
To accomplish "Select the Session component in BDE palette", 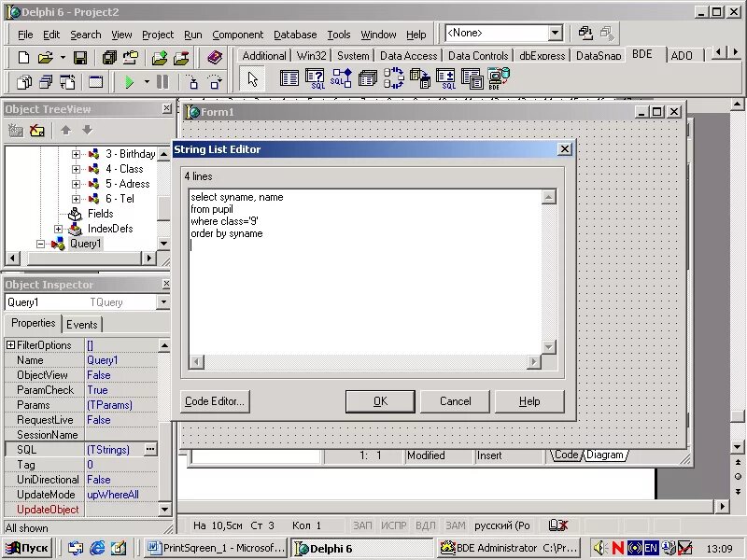I will pyautogui.click(x=393, y=78).
